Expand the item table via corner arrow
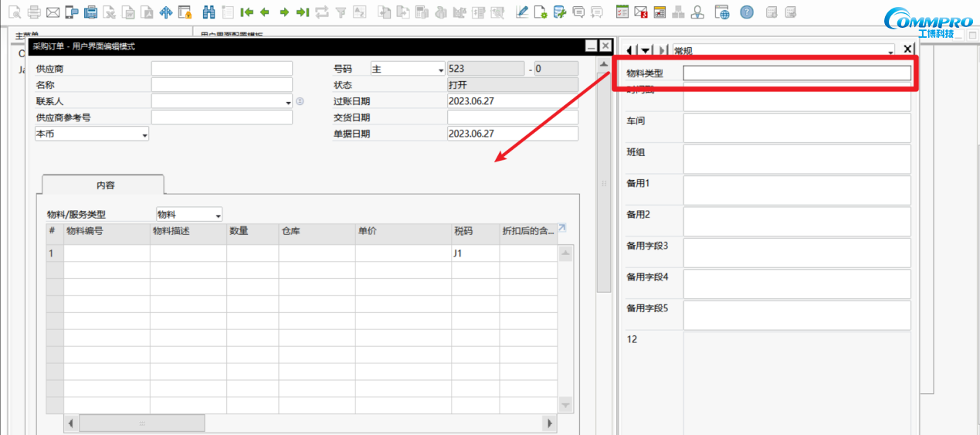This screenshot has height=435, width=980. [x=562, y=228]
